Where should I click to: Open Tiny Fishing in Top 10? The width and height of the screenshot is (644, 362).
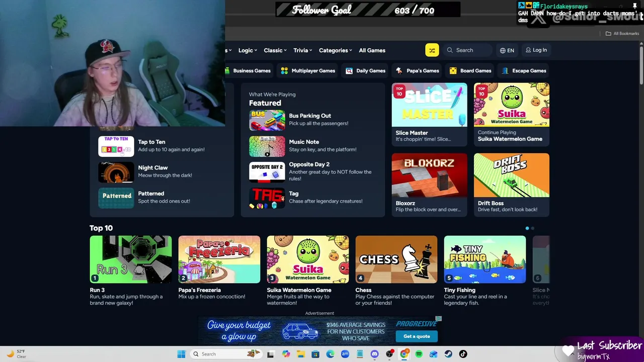click(485, 259)
